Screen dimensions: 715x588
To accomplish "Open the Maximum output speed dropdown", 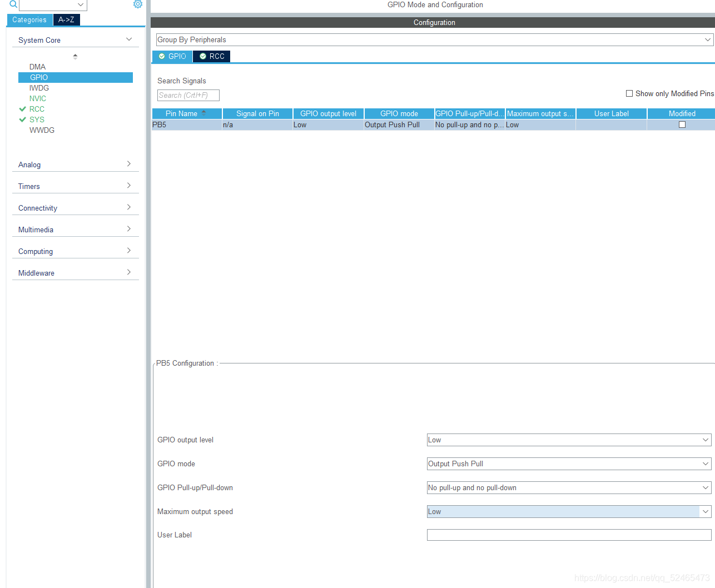I will tap(569, 511).
